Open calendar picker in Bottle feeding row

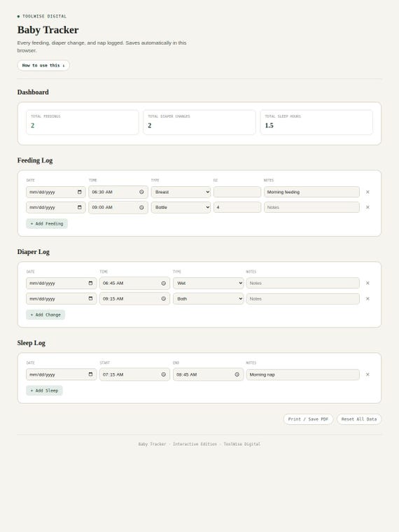tap(80, 207)
